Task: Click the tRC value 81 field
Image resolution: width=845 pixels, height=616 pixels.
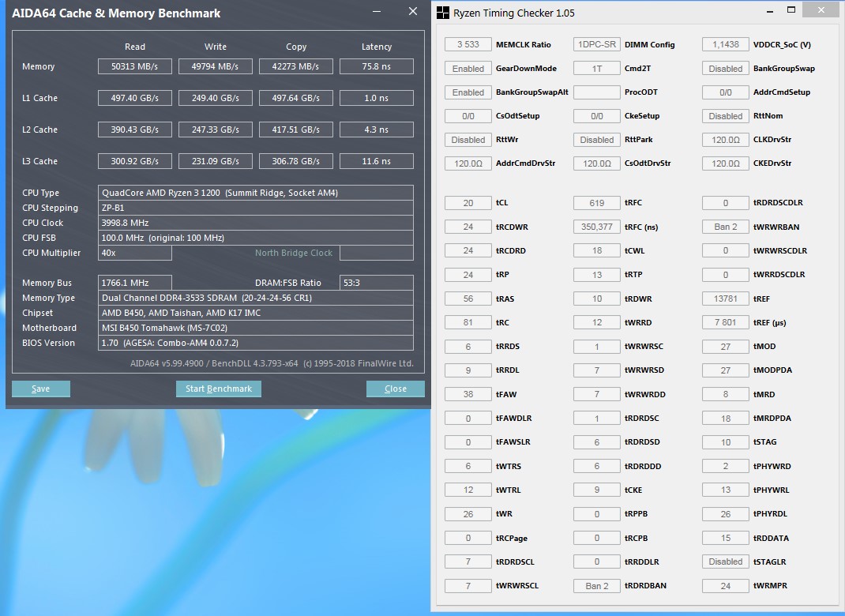Action: (468, 322)
